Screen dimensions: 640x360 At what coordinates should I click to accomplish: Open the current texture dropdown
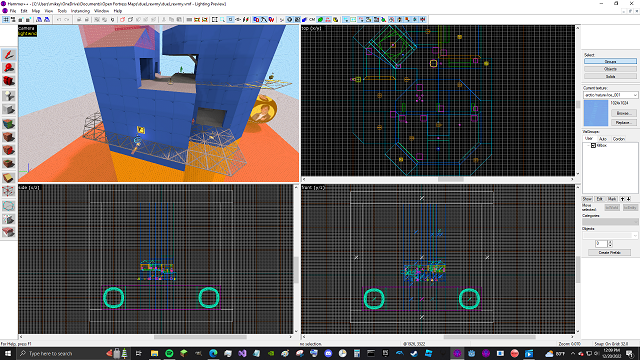click(610, 95)
